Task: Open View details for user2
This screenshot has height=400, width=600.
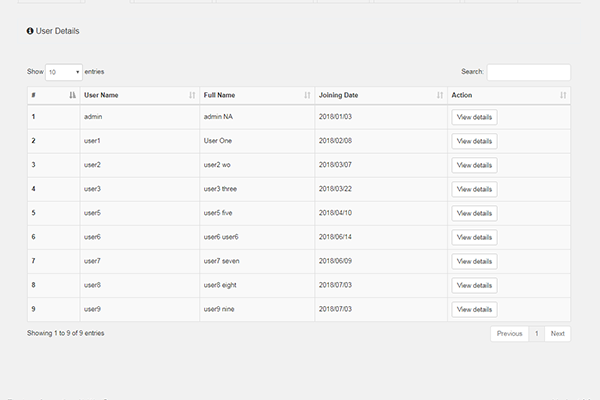Action: point(474,165)
